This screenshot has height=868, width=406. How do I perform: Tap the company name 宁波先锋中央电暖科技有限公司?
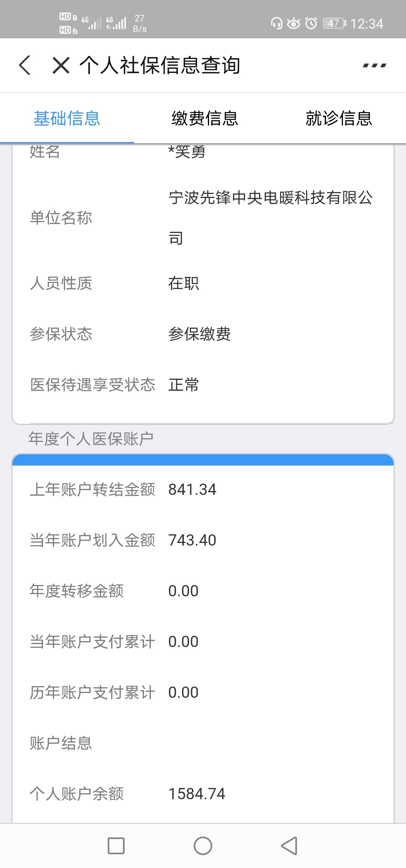pos(271,218)
